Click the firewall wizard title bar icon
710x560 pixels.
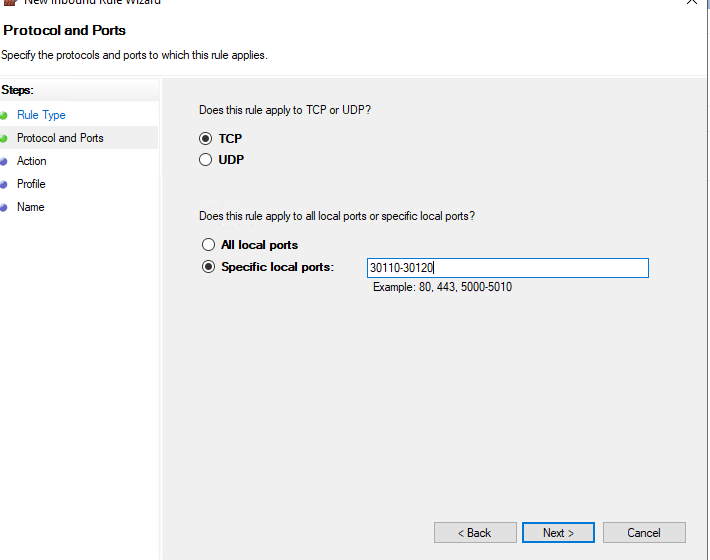click(10, 2)
